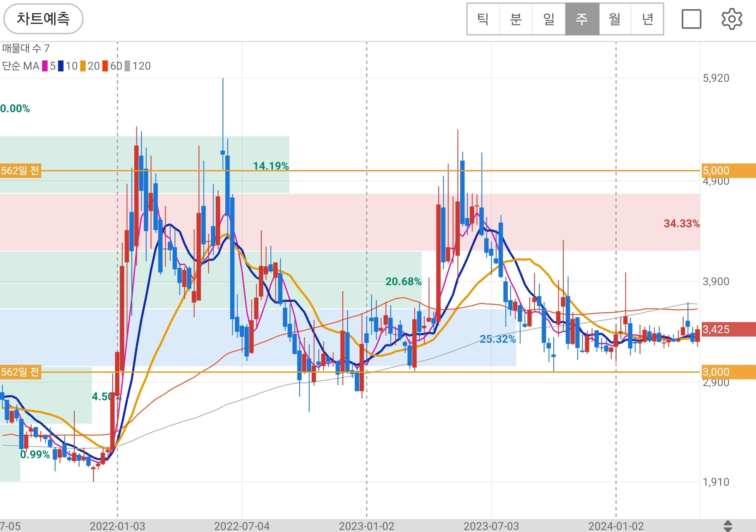This screenshot has height=532, width=756.
Task: Click the 2024-01-02 date axis label
Action: [616, 526]
